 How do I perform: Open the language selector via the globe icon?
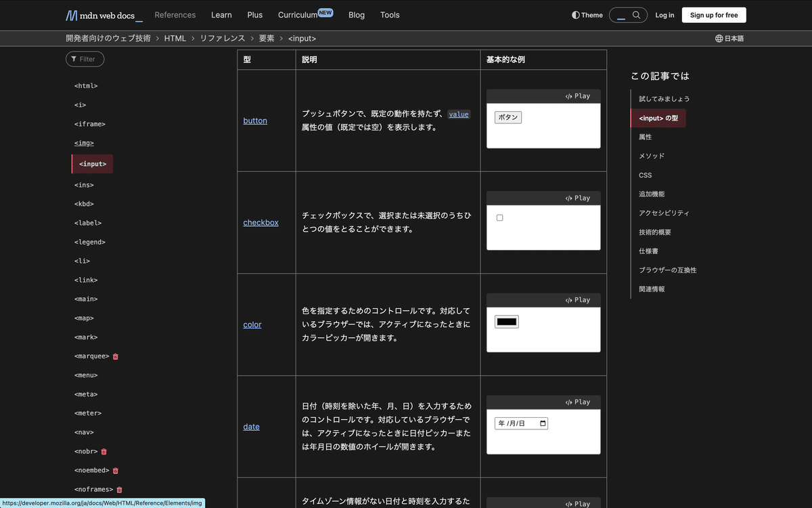click(x=718, y=39)
